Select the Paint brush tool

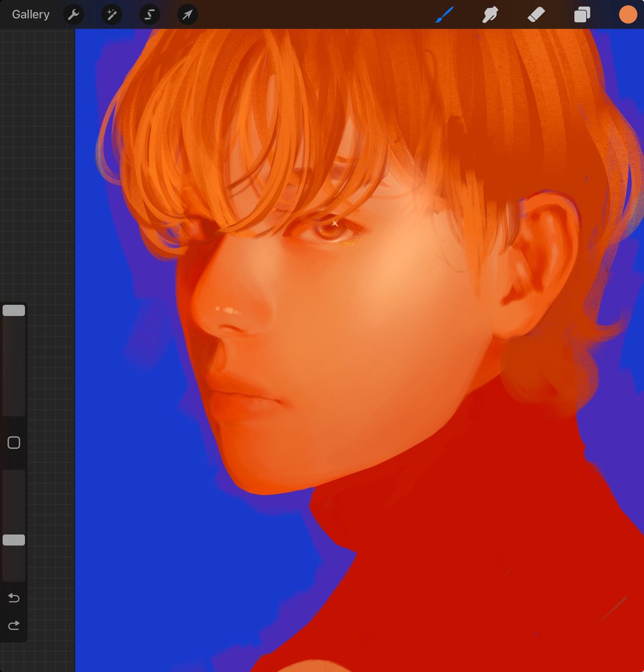pos(444,15)
